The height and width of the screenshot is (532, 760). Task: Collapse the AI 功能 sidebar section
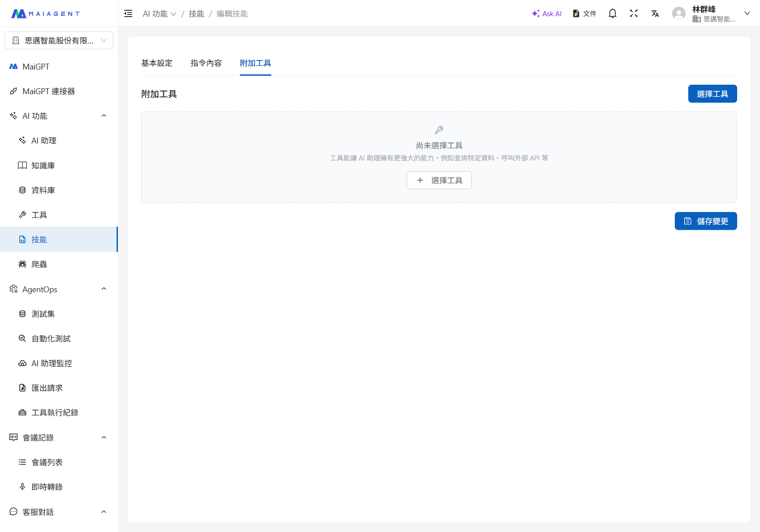[x=104, y=116]
